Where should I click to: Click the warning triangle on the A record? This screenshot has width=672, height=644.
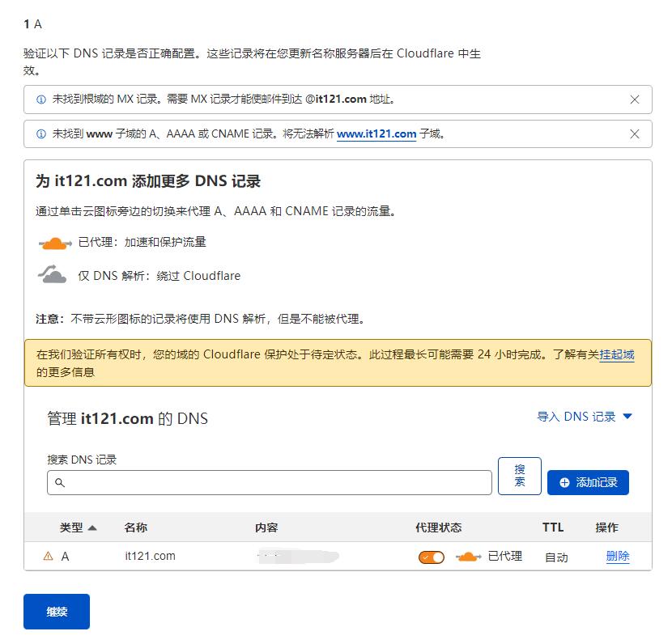tap(49, 557)
